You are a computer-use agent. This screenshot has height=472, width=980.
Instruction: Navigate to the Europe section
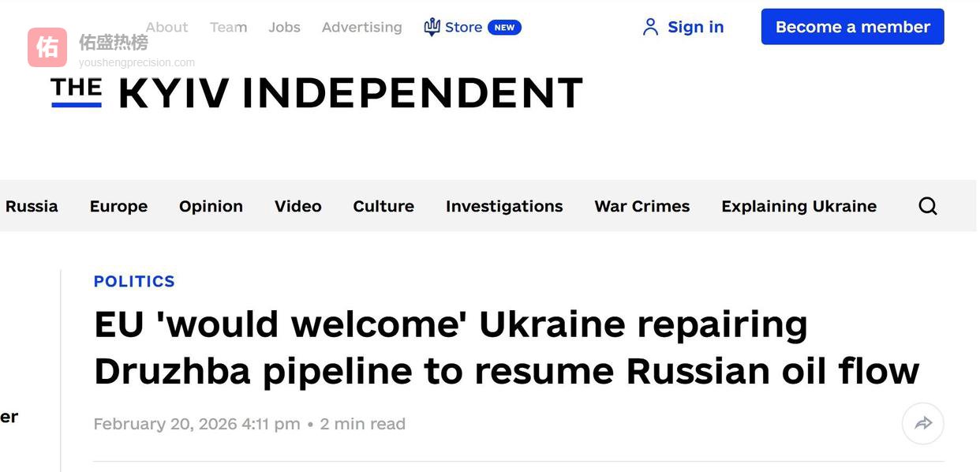coord(118,206)
